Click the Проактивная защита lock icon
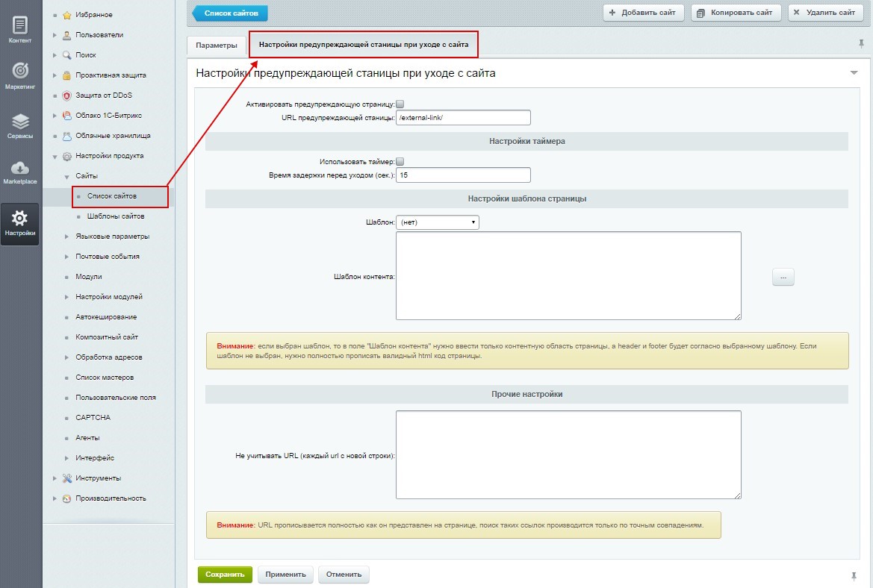The image size is (873, 588). (66, 75)
